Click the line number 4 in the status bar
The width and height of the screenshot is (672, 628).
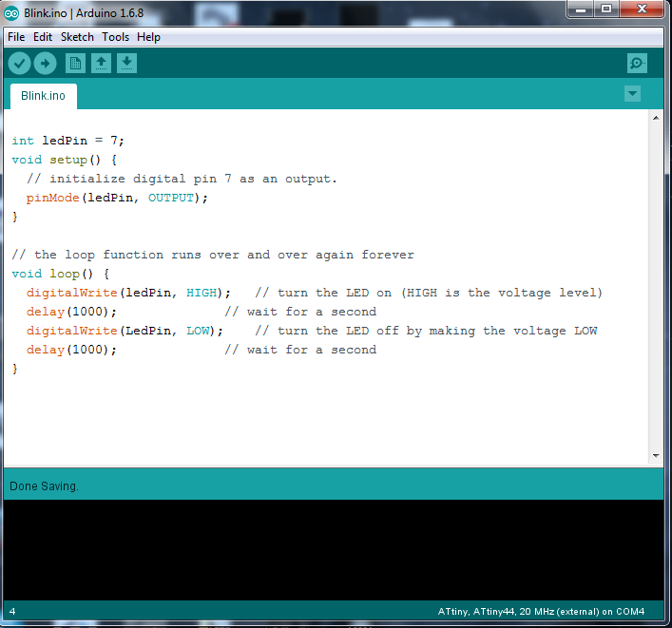click(12, 611)
